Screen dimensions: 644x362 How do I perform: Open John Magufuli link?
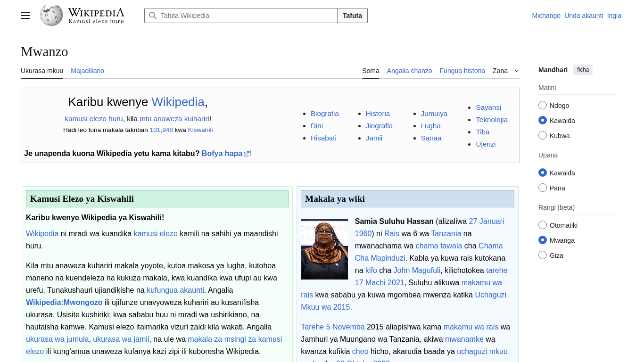coord(417,270)
